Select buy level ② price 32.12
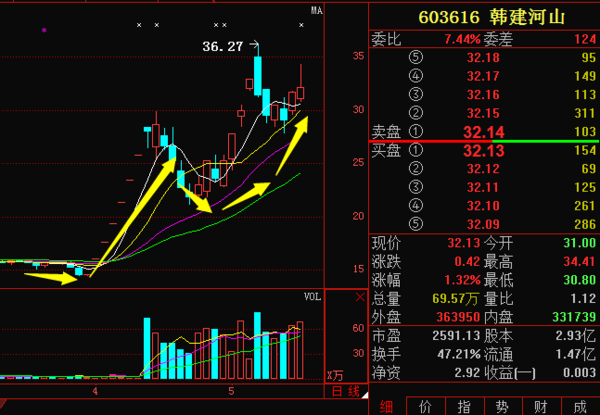This screenshot has width=600, height=415. click(x=483, y=169)
